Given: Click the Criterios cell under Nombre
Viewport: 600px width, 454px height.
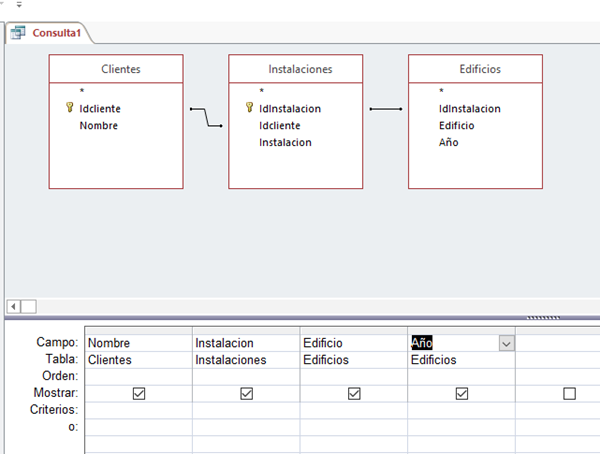Looking at the screenshot, I should point(139,410).
